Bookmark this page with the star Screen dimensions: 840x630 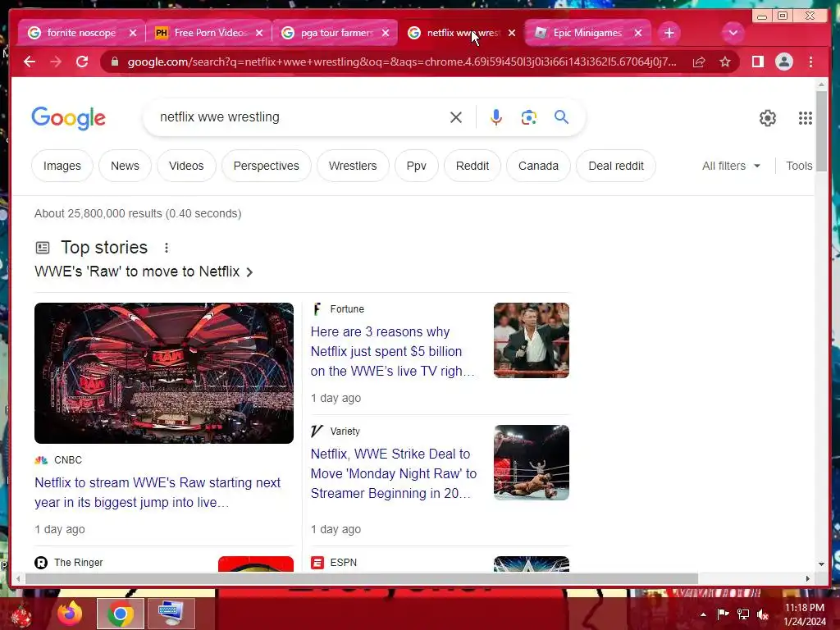tap(725, 62)
